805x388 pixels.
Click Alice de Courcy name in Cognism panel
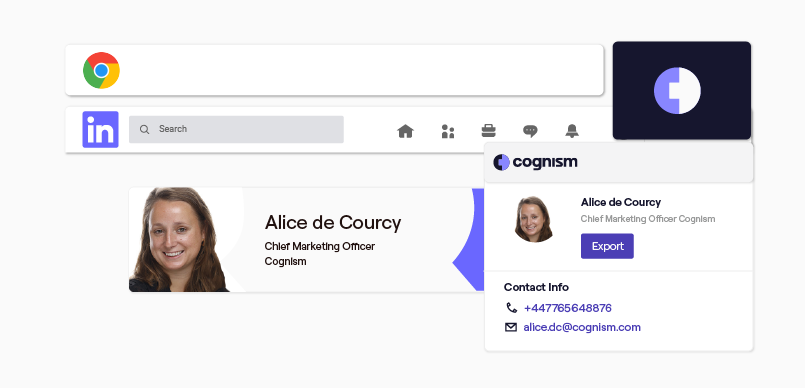point(621,202)
